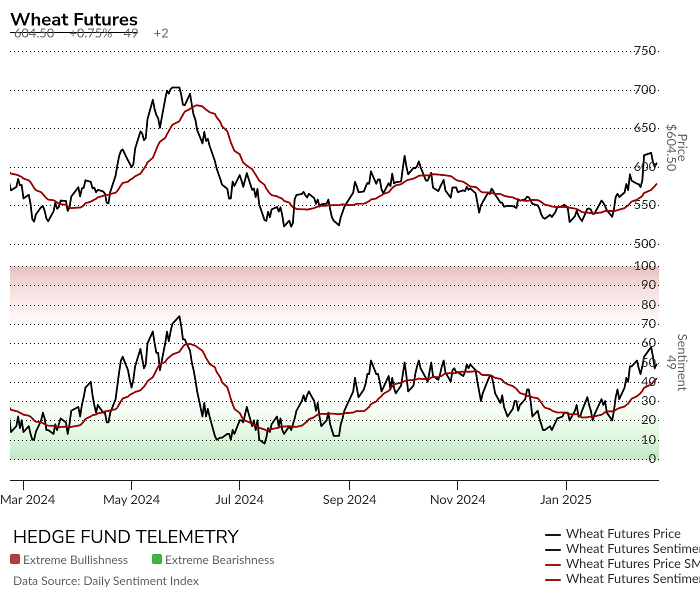Click the Wheat Futures chart title
Image resolution: width=700 pixels, height=600 pixels.
[74, 19]
